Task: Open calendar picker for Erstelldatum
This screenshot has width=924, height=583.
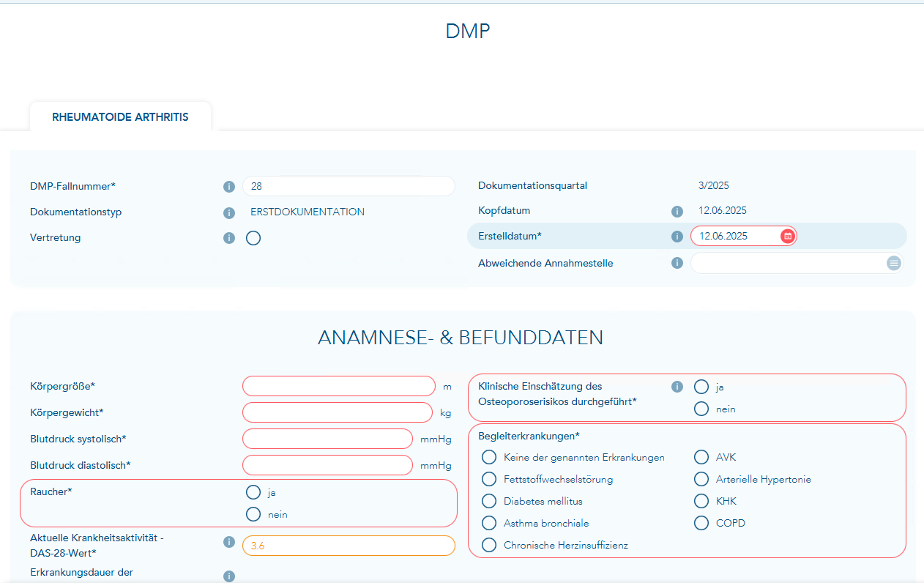Action: [787, 236]
